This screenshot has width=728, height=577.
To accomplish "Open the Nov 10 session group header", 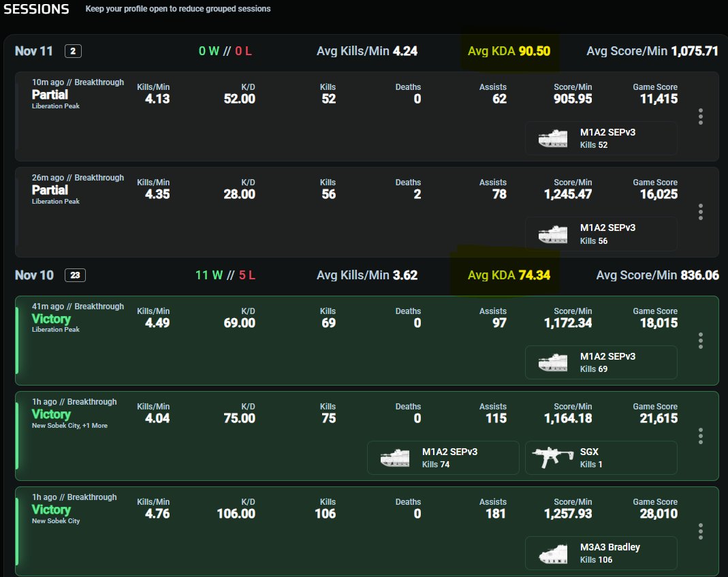I will pos(367,275).
